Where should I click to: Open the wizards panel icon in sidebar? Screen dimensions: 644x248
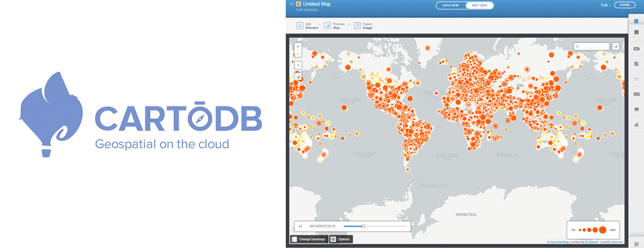636,64
